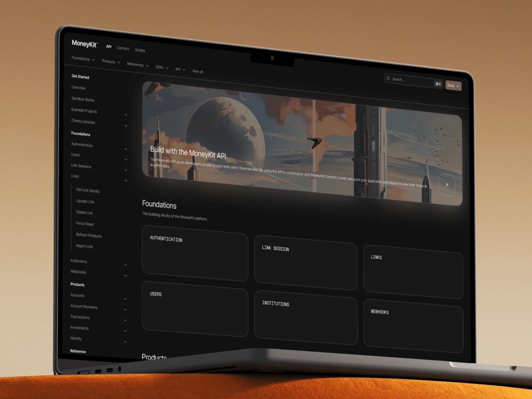Image resolution: width=532 pixels, height=399 pixels.
Task: Open Sandbox Banks in the sidebar
Action: 83,99
